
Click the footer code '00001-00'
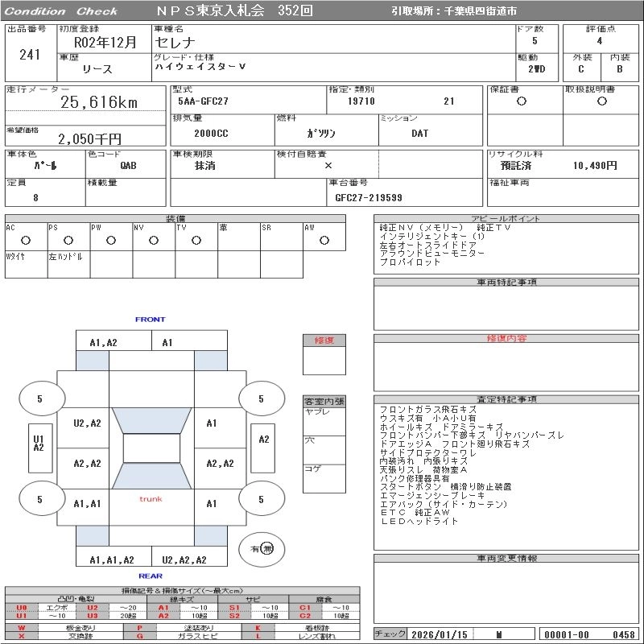(x=567, y=634)
